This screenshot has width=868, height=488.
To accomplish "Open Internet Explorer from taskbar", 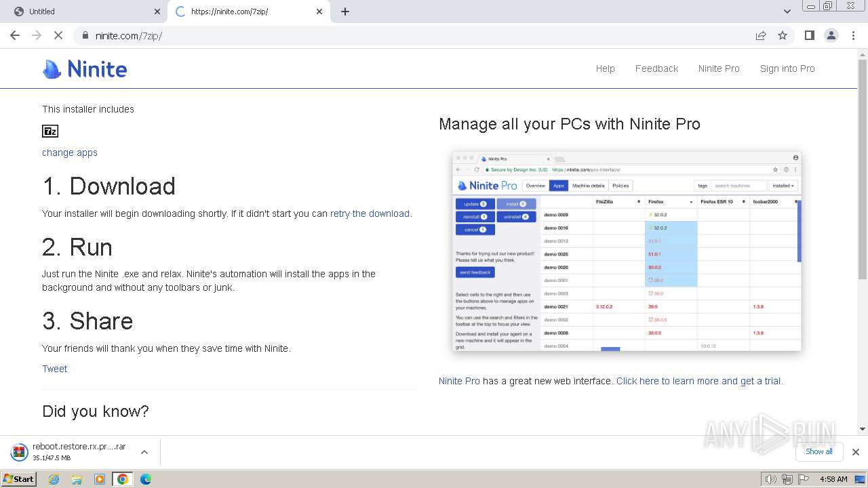I will click(54, 479).
